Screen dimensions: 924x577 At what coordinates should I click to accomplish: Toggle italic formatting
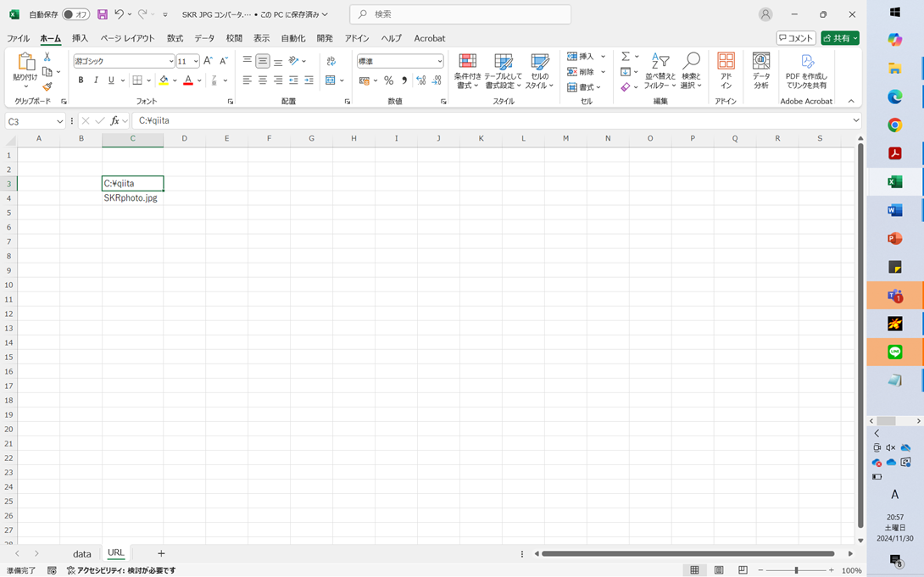pos(96,80)
